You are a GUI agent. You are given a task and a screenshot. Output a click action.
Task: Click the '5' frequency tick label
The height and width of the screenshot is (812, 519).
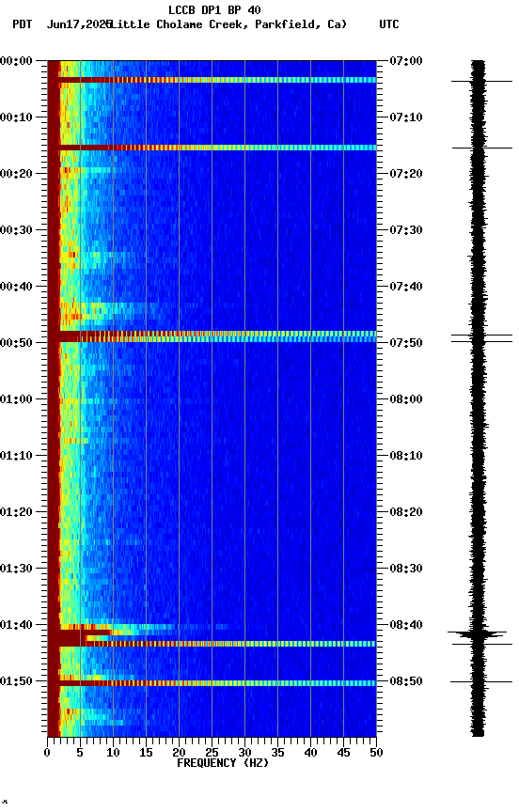pos(80,753)
